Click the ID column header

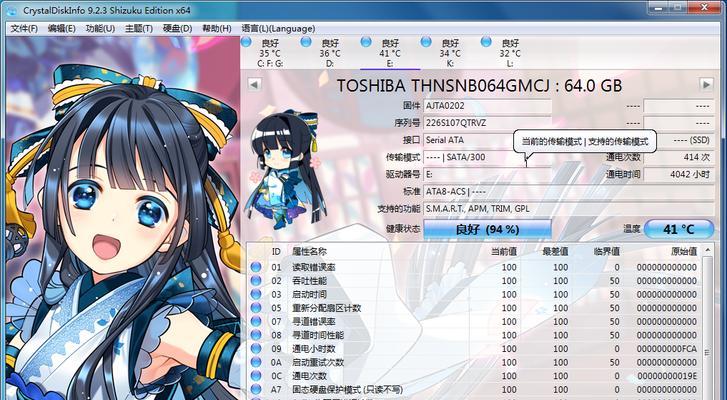[x=276, y=251]
